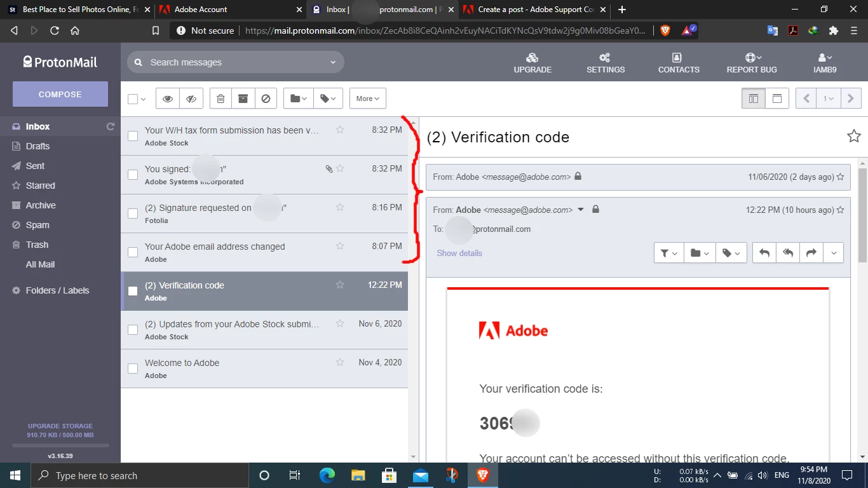Open the filter dropdown in the message header
The width and height of the screenshot is (868, 488).
pyautogui.click(x=668, y=253)
